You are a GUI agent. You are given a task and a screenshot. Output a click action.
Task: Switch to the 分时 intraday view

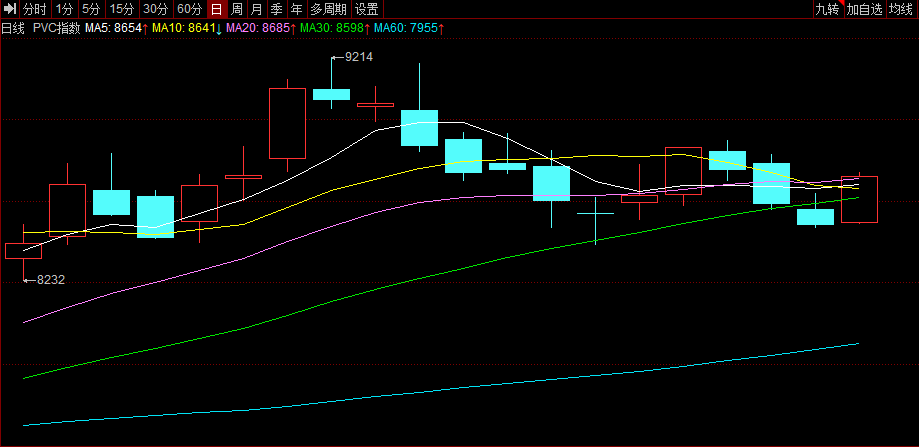click(35, 9)
